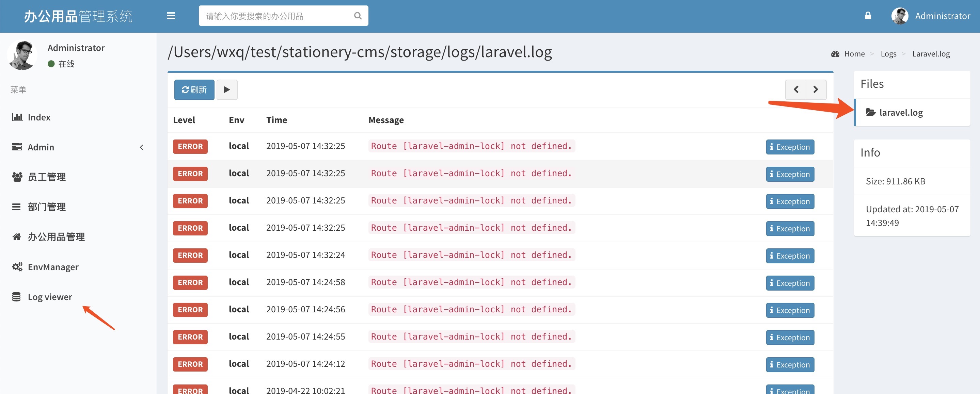This screenshot has width=980, height=394.
Task: Toggle the auto-refresh play button
Action: click(227, 90)
